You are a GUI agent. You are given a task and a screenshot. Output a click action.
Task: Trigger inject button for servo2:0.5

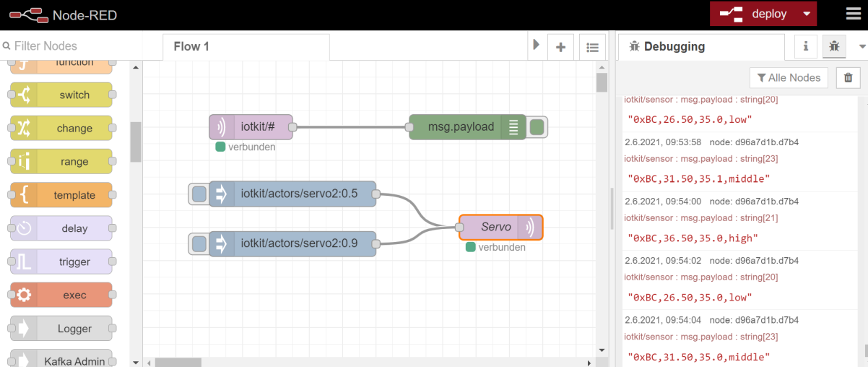[x=199, y=194]
